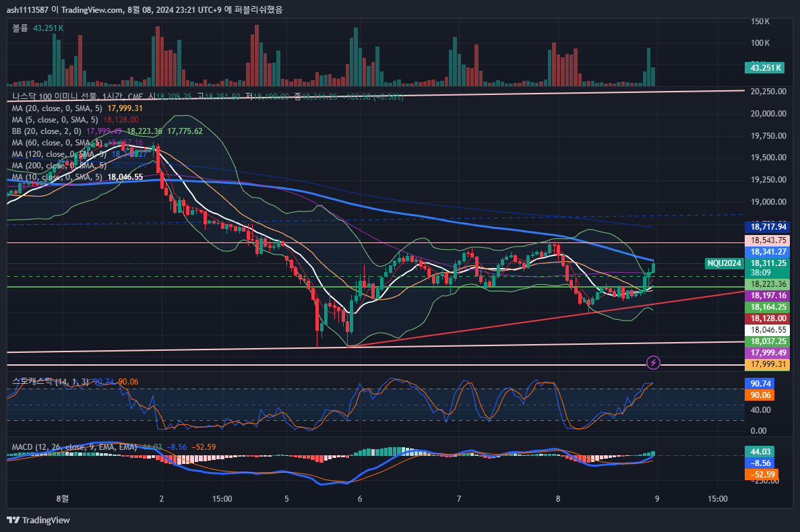This screenshot has height=532, width=800.
Task: Select the MA (5, close, 0, SMA, 5) legend
Action: point(55,120)
